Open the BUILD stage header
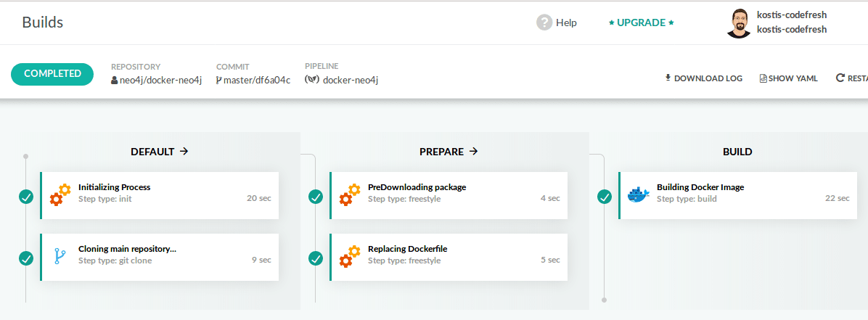This screenshot has width=868, height=320. coord(737,152)
